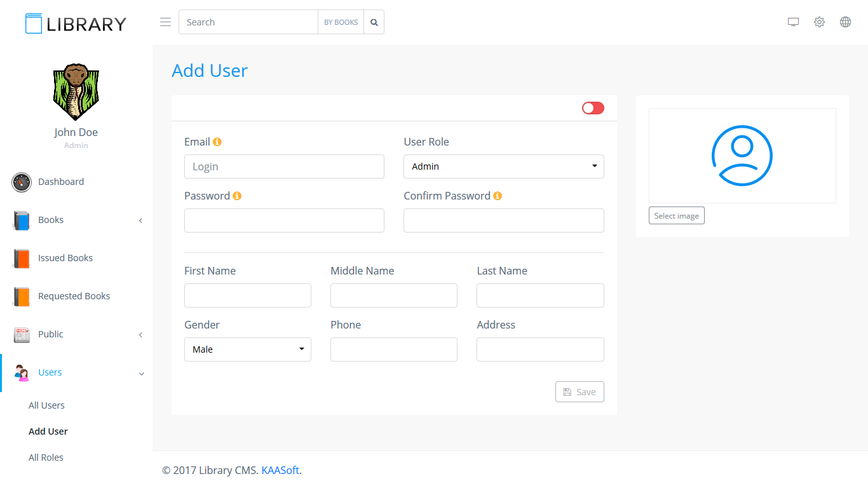
Task: Click the globe language icon
Action: (x=845, y=22)
